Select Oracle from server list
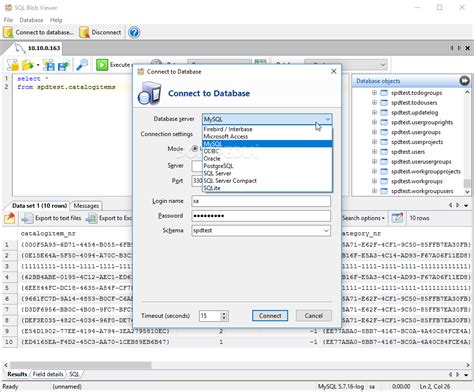The image size is (474, 392). (x=267, y=159)
